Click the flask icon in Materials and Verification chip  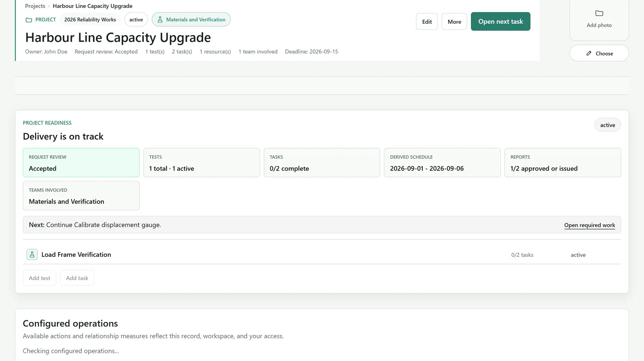160,19
